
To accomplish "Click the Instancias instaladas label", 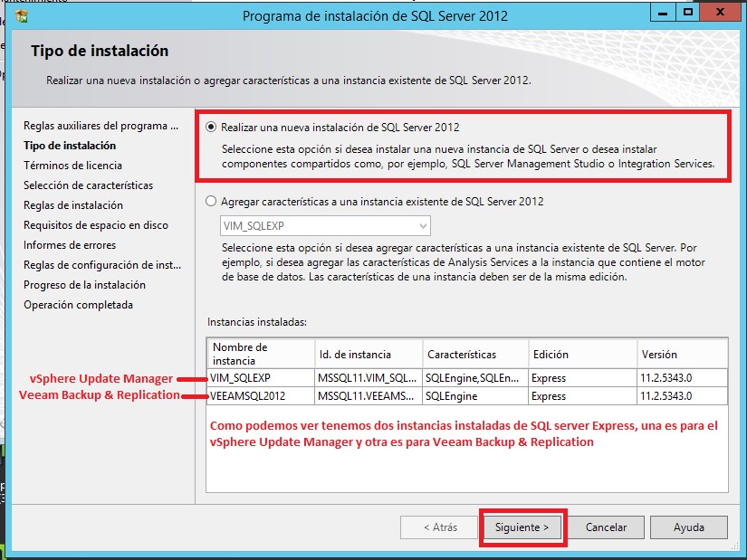I will [257, 322].
